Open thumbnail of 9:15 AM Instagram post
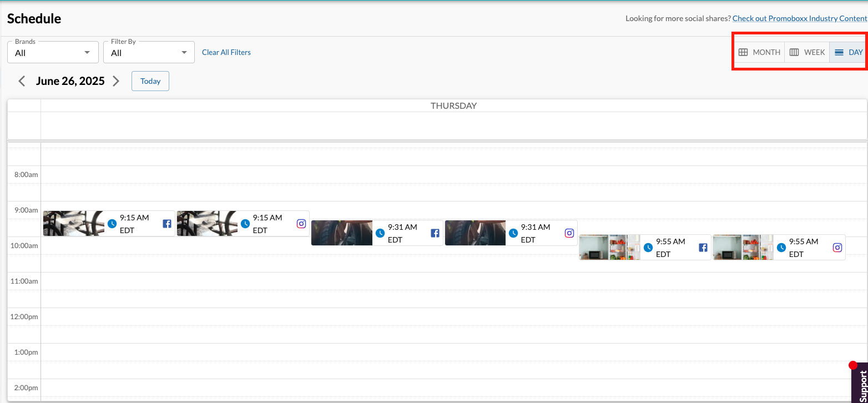 click(208, 224)
